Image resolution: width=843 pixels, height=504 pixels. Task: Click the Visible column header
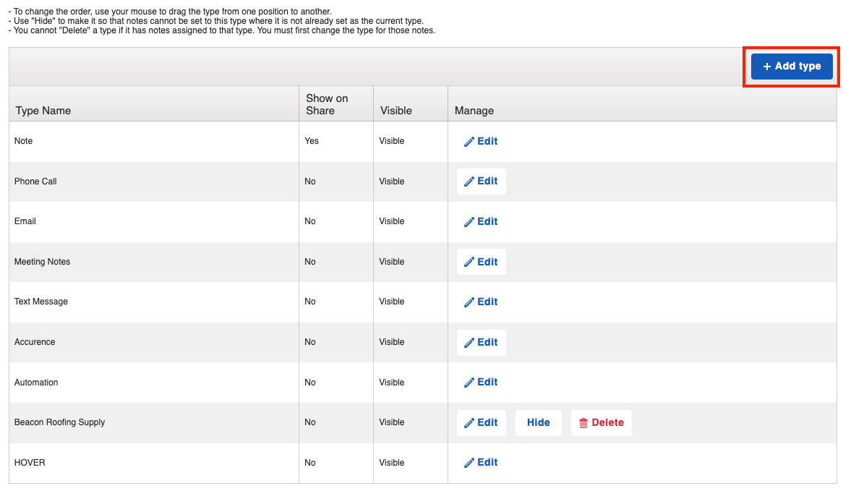tap(395, 111)
